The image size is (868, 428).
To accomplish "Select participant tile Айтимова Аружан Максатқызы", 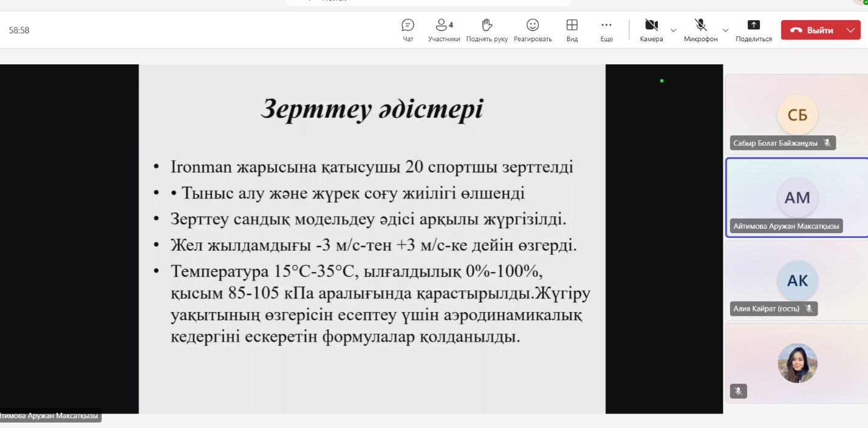I will pos(797,197).
